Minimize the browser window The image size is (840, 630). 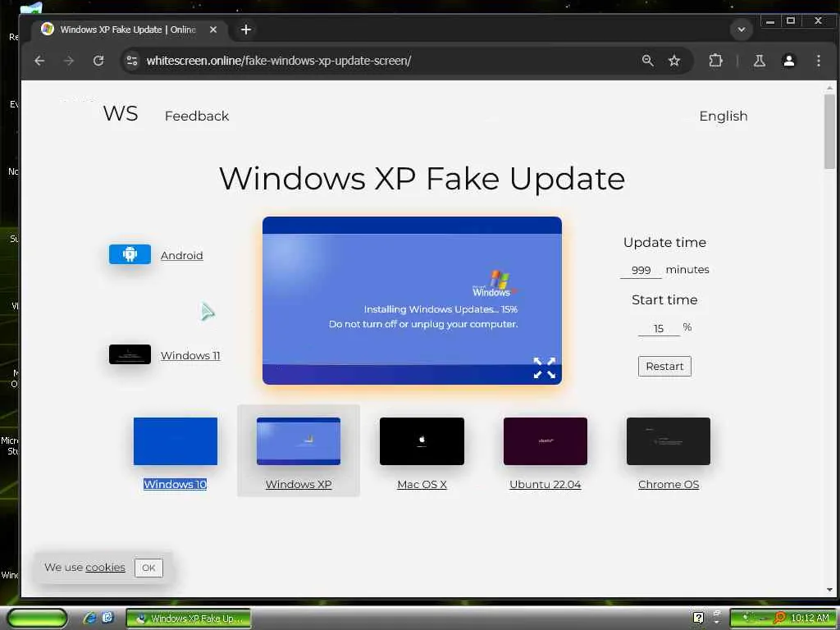769,21
